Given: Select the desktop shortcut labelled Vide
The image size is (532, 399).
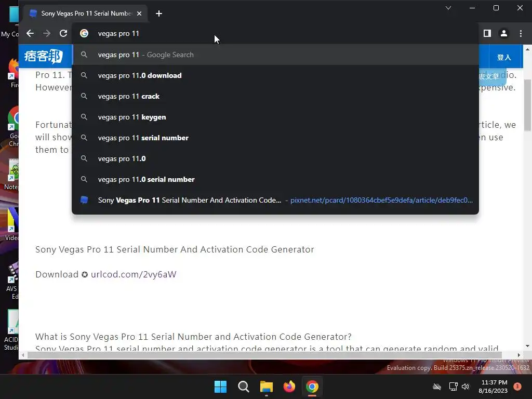Looking at the screenshot, I should pyautogui.click(x=12, y=224).
